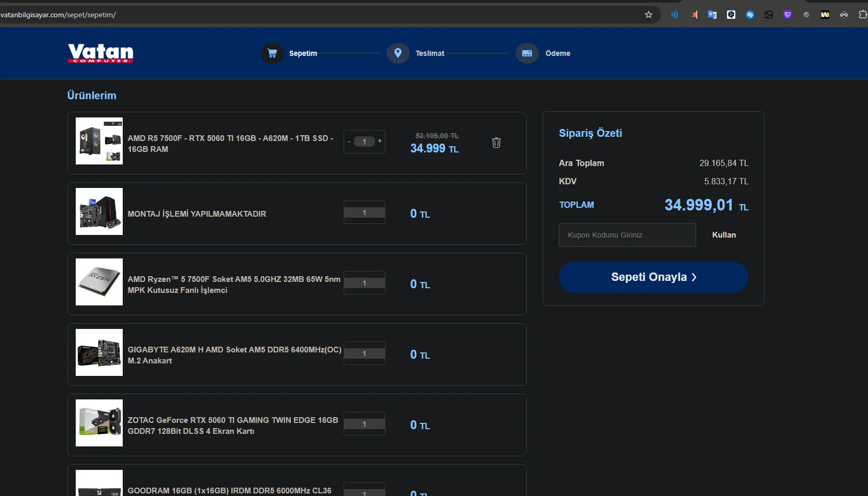Focus the Kupon Kodunu Giriniz field
Screen dimensions: 868x496
coord(627,235)
